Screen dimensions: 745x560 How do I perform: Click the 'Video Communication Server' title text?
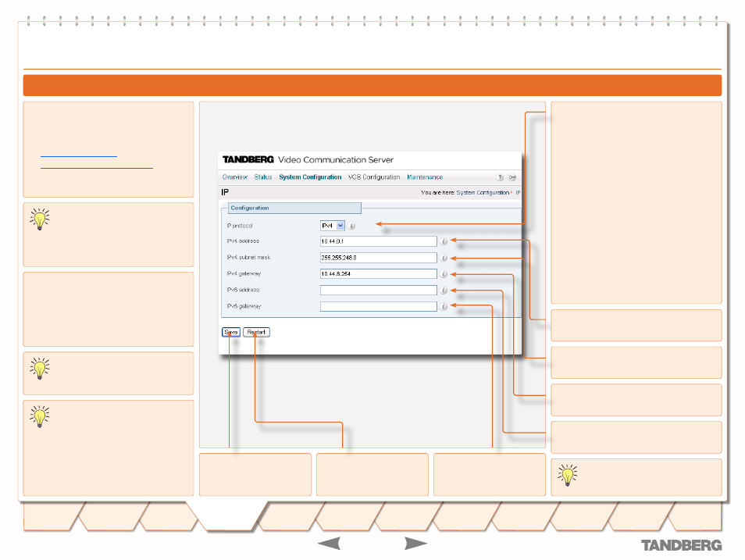coord(336,160)
